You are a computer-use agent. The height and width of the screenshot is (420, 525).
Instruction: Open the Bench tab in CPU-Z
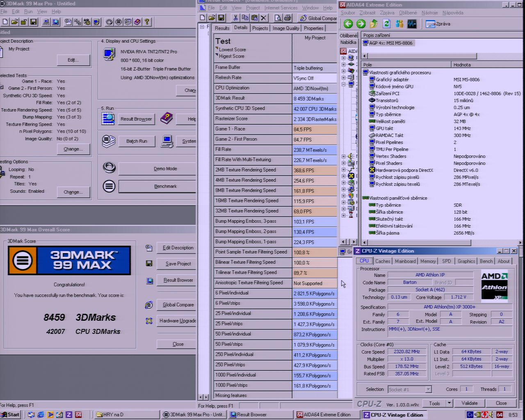[x=486, y=261]
